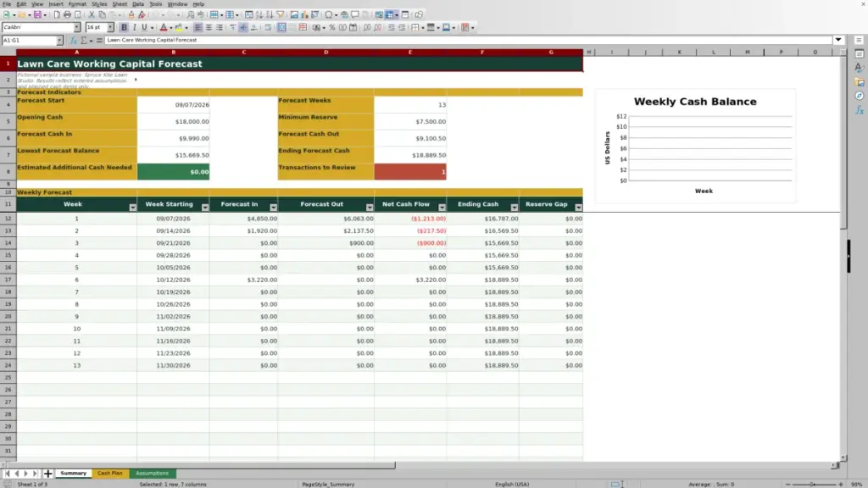Click the Select Function sum button
This screenshot has height=488, width=868.
[84, 40]
